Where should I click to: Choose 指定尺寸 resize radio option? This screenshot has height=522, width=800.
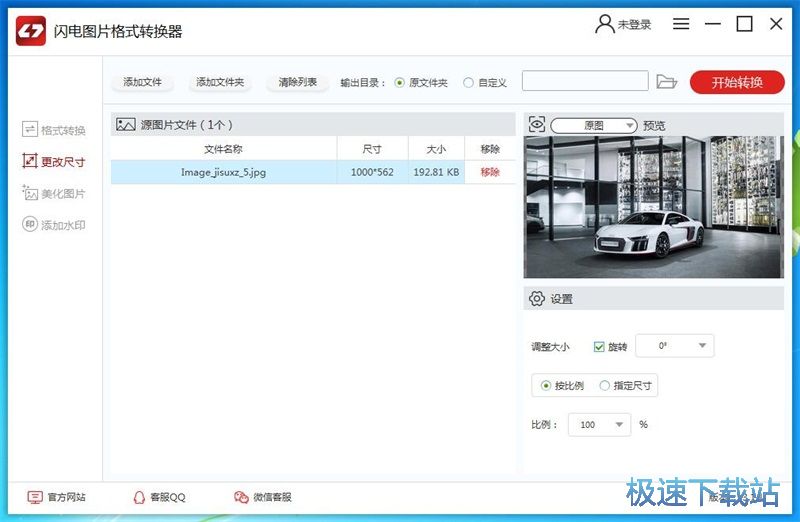click(605, 385)
